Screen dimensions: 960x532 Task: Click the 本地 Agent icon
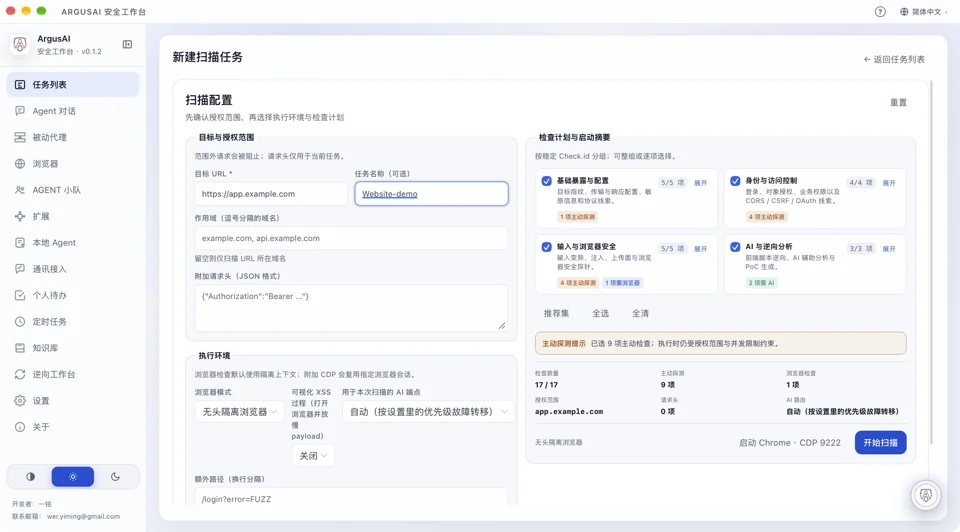coord(20,242)
